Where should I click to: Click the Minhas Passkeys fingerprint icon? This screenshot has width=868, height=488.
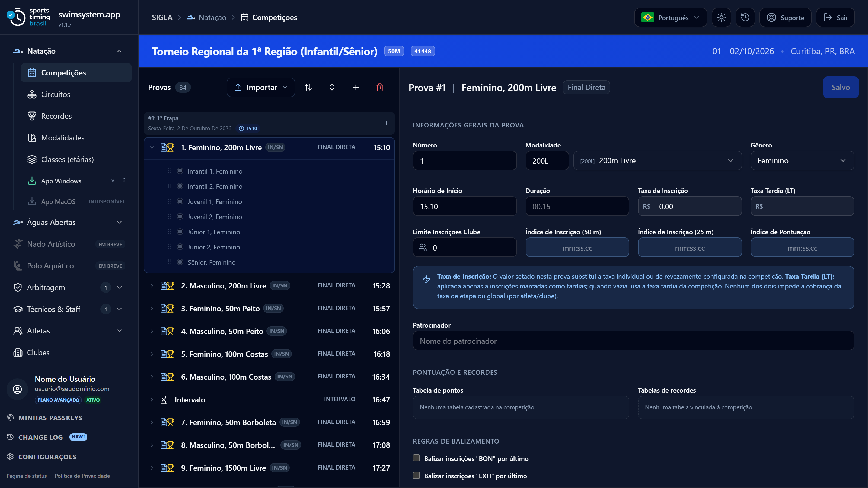pos(11,418)
